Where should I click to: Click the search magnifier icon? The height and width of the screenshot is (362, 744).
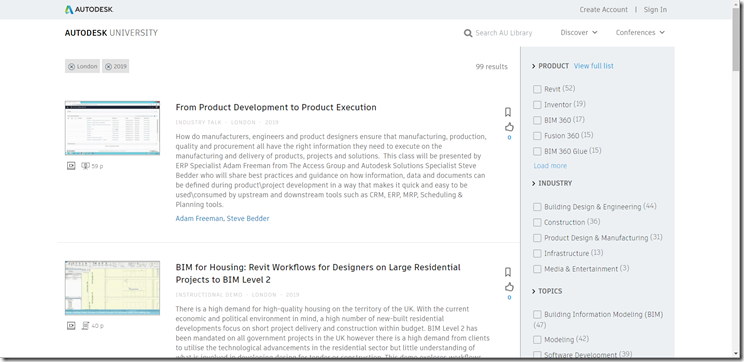[468, 33]
